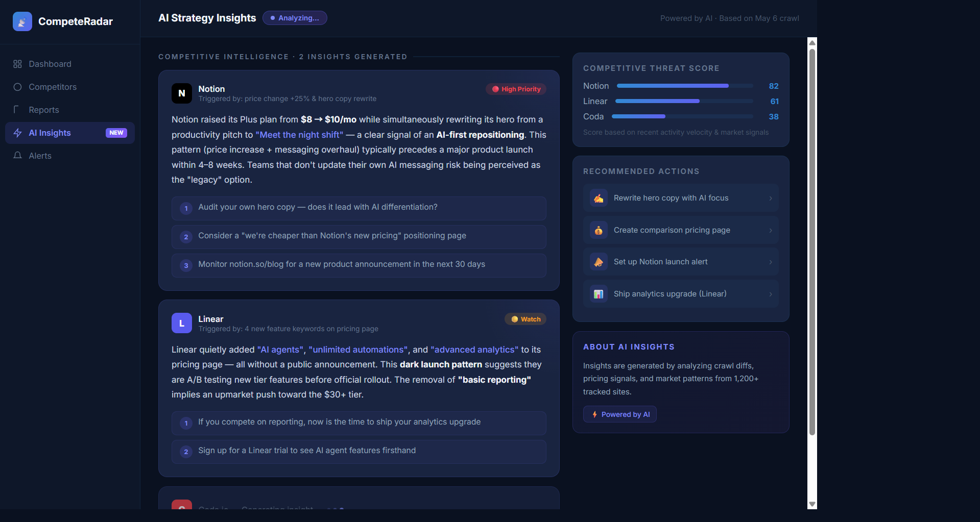Click the Watch badge on Linear
The width and height of the screenshot is (980, 522).
click(525, 319)
